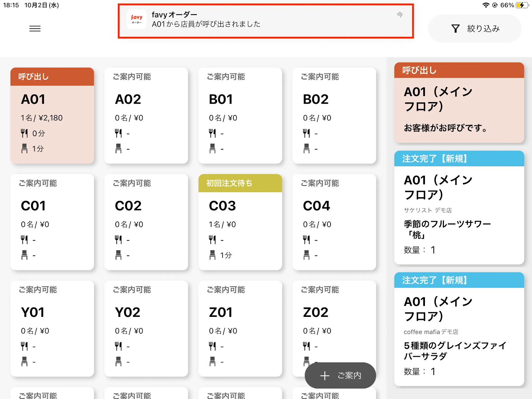Tap the chair icon on table C03
The image size is (532, 399).
click(x=212, y=255)
